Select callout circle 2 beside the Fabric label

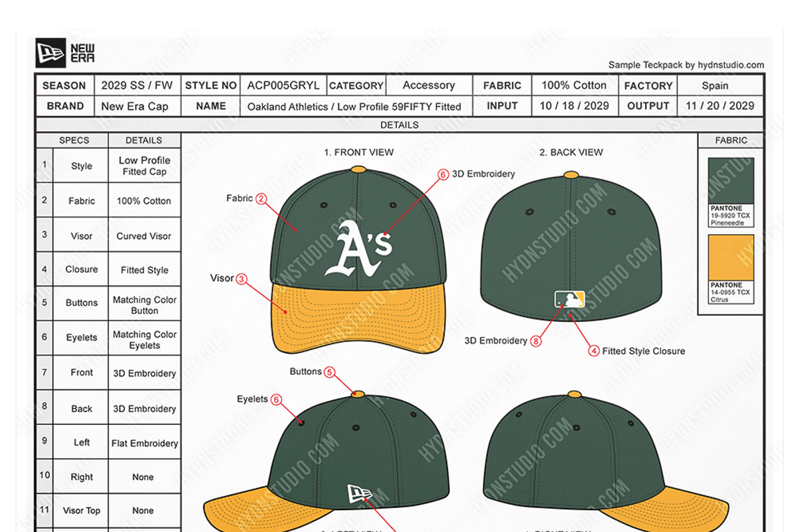pyautogui.click(x=261, y=199)
